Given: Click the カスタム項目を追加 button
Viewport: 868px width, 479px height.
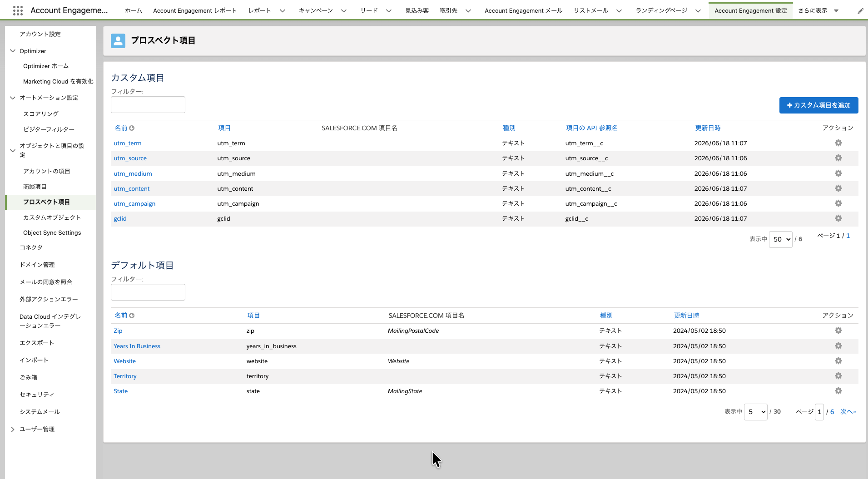Looking at the screenshot, I should tap(818, 105).
